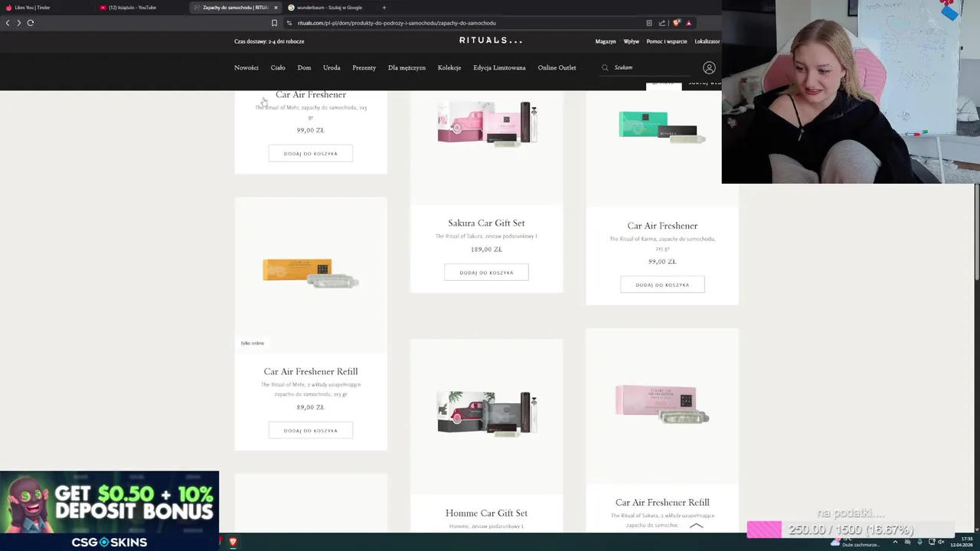Click the share icon in address bar
The width and height of the screenshot is (980, 551).
662,23
